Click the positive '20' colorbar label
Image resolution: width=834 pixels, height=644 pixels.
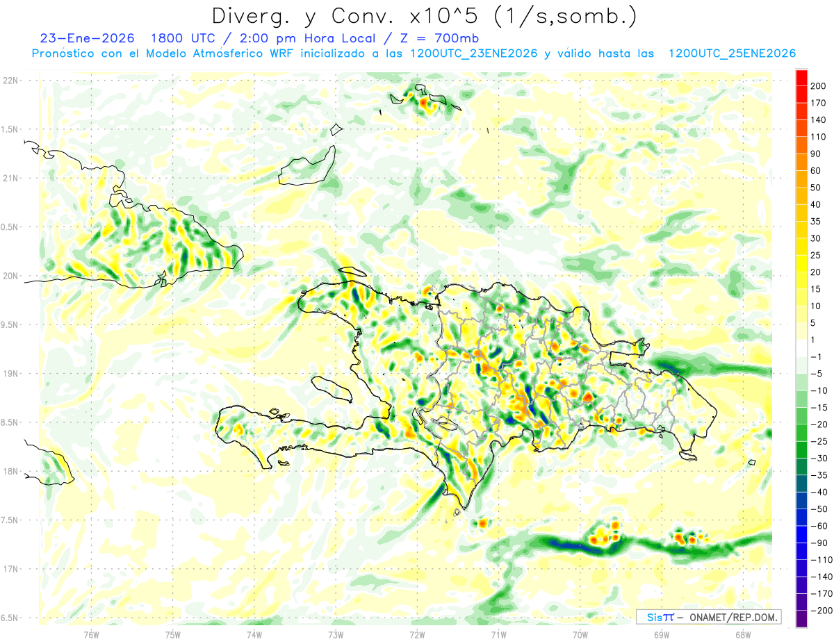click(816, 272)
